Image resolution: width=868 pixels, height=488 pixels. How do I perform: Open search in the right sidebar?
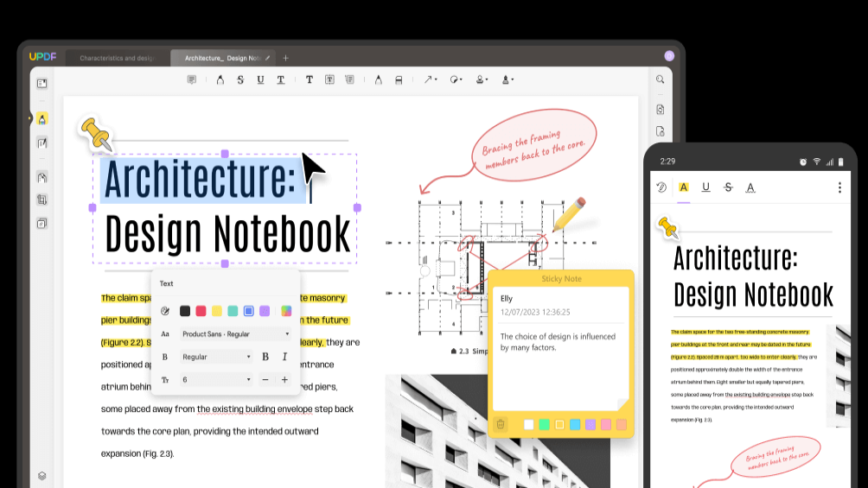[660, 79]
